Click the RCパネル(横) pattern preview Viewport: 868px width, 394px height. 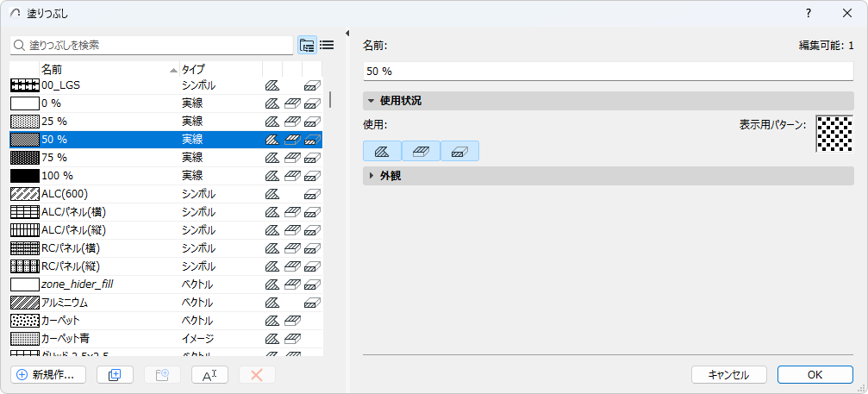[x=25, y=248]
